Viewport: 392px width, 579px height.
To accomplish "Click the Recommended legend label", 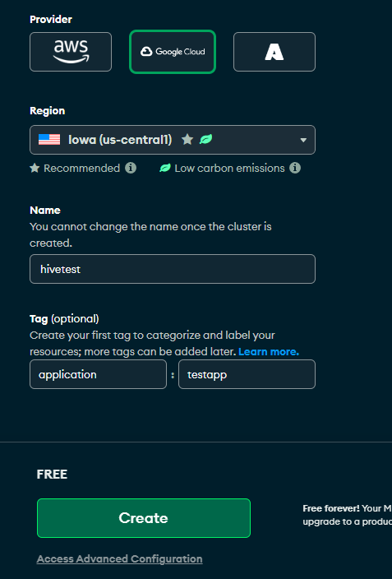I will click(82, 169).
